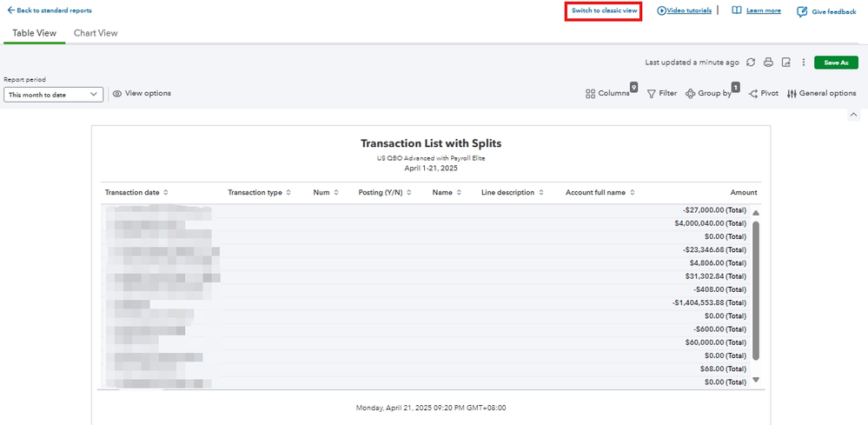This screenshot has width=868, height=425.
Task: Click the export report icon
Action: 785,63
